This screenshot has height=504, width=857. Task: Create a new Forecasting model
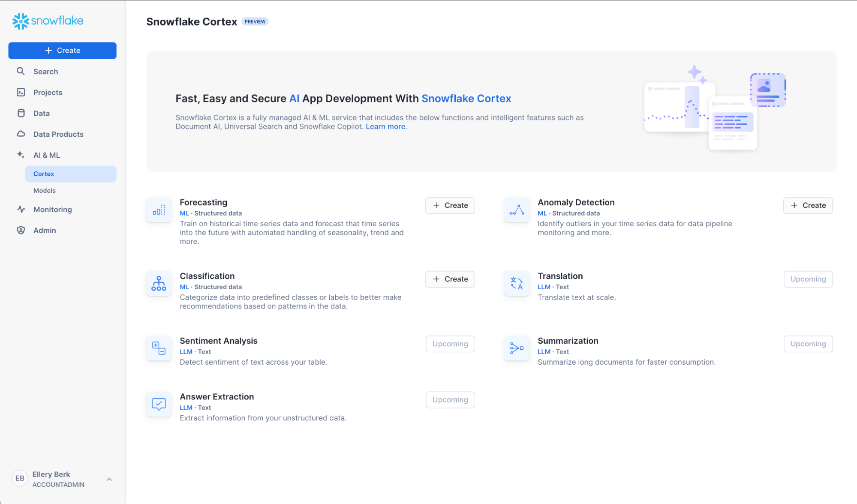click(450, 206)
